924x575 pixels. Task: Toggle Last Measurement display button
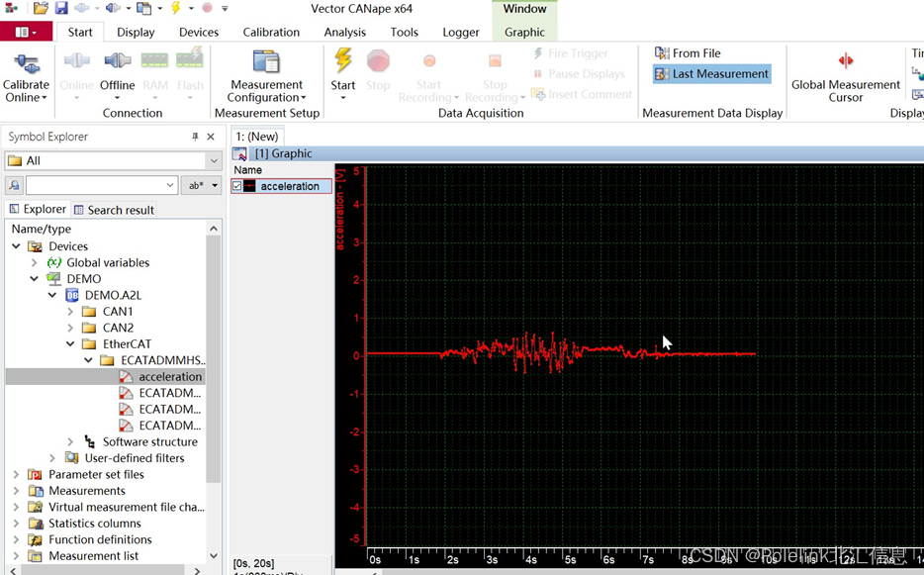coord(712,73)
